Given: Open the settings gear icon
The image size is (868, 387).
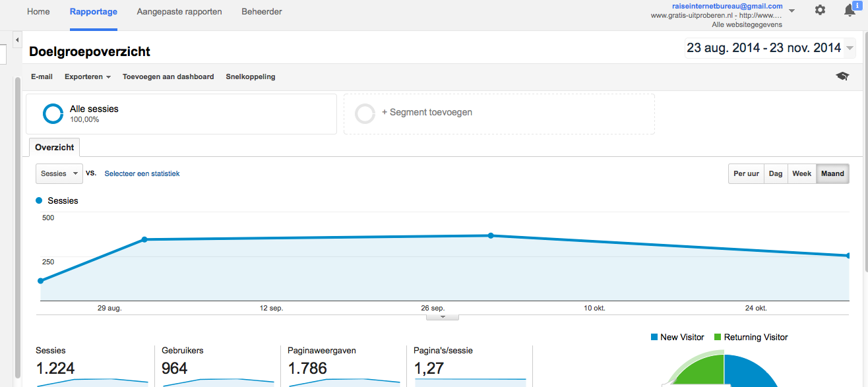Looking at the screenshot, I should [x=820, y=10].
